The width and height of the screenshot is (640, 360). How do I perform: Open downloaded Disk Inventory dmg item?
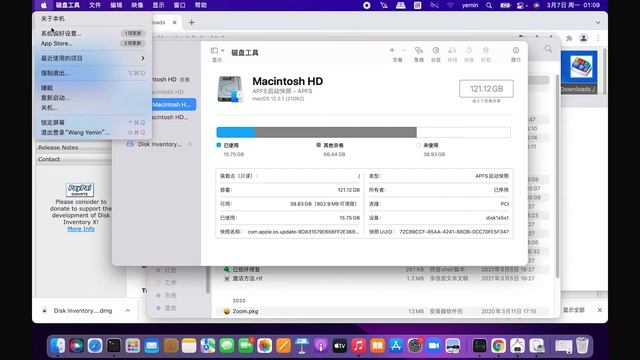click(83, 311)
